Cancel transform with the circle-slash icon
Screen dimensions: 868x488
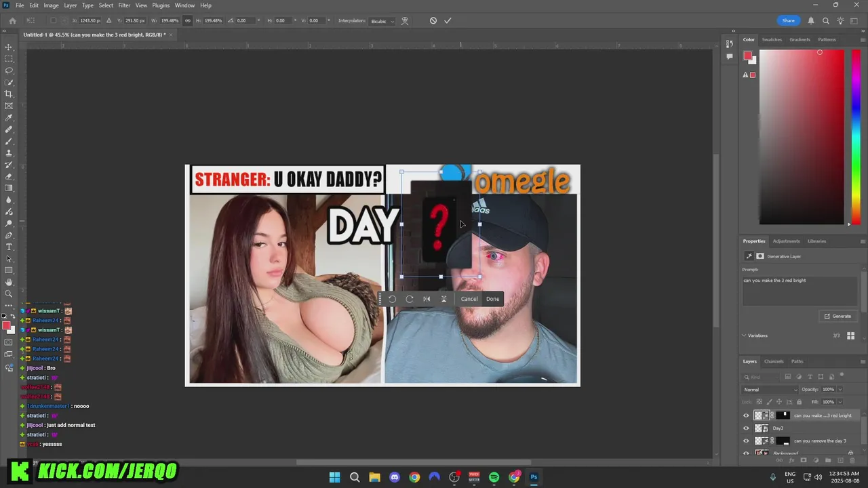[433, 20]
